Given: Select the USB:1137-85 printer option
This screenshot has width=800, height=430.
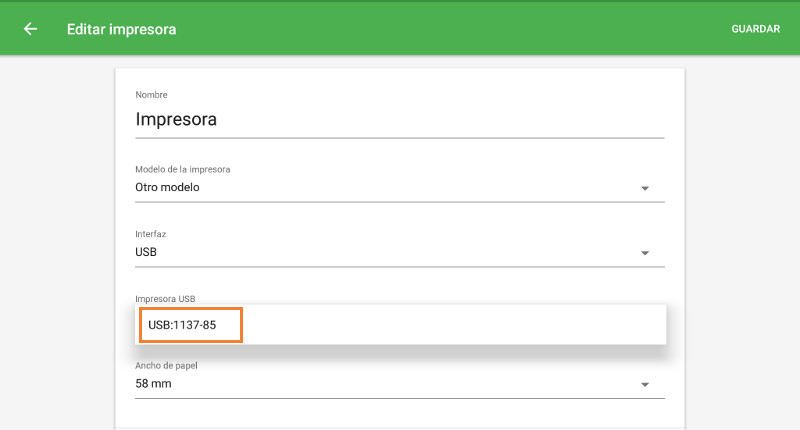Looking at the screenshot, I should [190, 325].
